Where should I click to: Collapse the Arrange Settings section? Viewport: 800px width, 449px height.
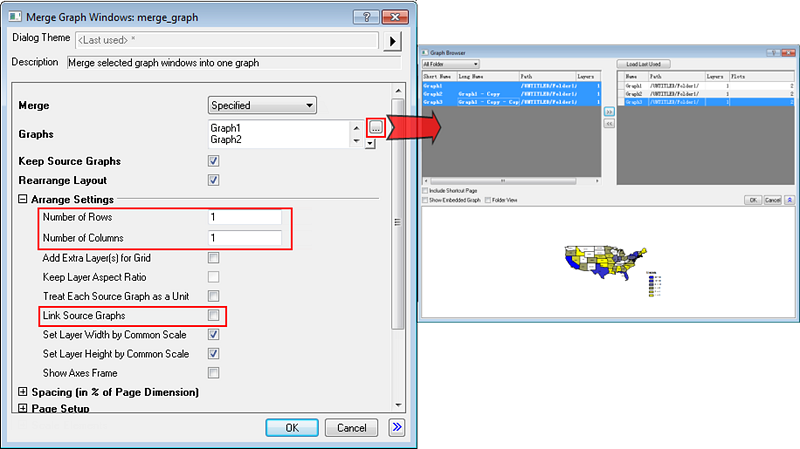coord(23,199)
